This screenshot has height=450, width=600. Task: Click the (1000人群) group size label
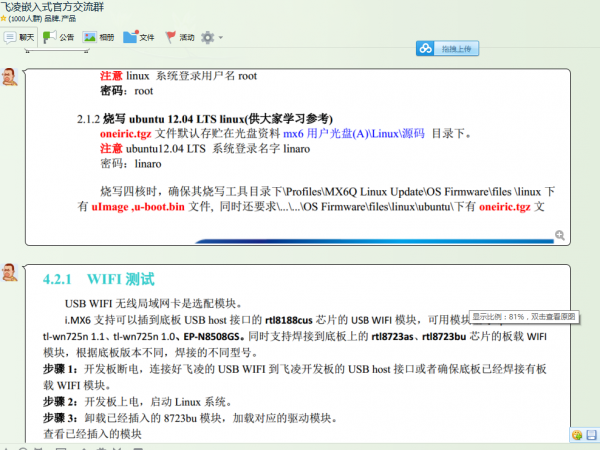28,18
